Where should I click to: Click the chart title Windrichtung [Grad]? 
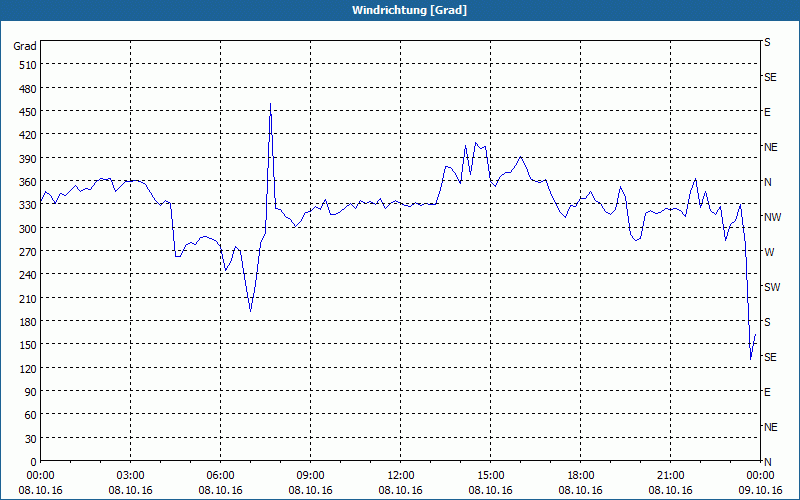409,10
